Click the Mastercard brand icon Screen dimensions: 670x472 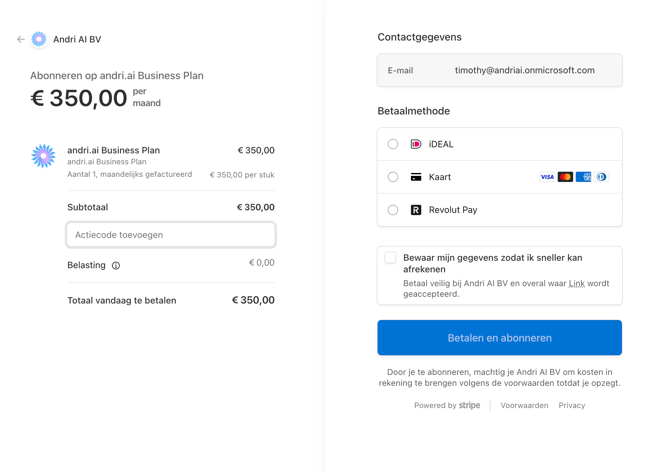tap(565, 177)
